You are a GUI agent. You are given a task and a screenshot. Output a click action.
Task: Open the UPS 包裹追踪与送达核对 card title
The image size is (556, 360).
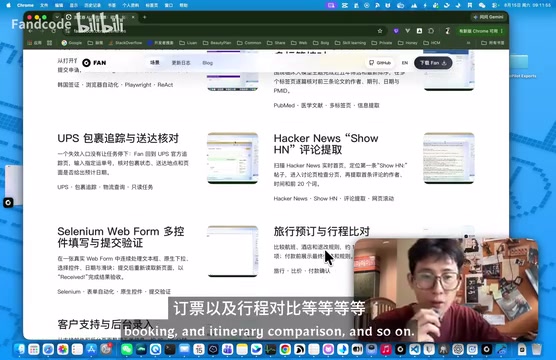(118, 138)
